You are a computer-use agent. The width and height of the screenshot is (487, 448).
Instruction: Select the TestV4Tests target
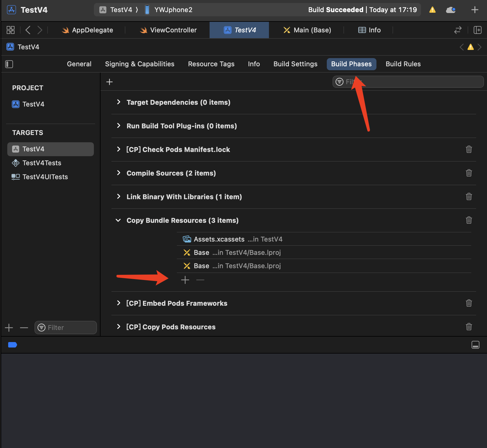pyautogui.click(x=36, y=163)
